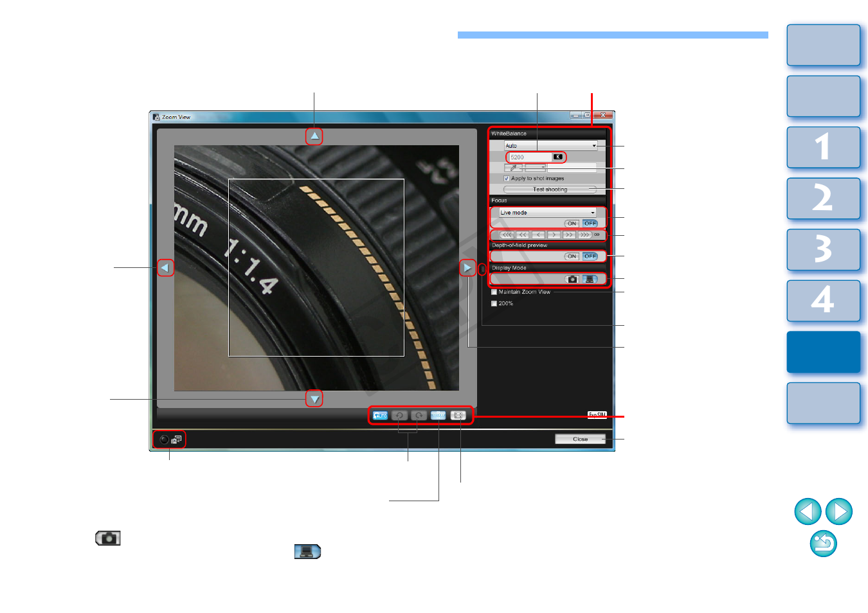This screenshot has height=613, width=868.
Task: Check the Maintain Zoom View option
Action: [x=494, y=292]
